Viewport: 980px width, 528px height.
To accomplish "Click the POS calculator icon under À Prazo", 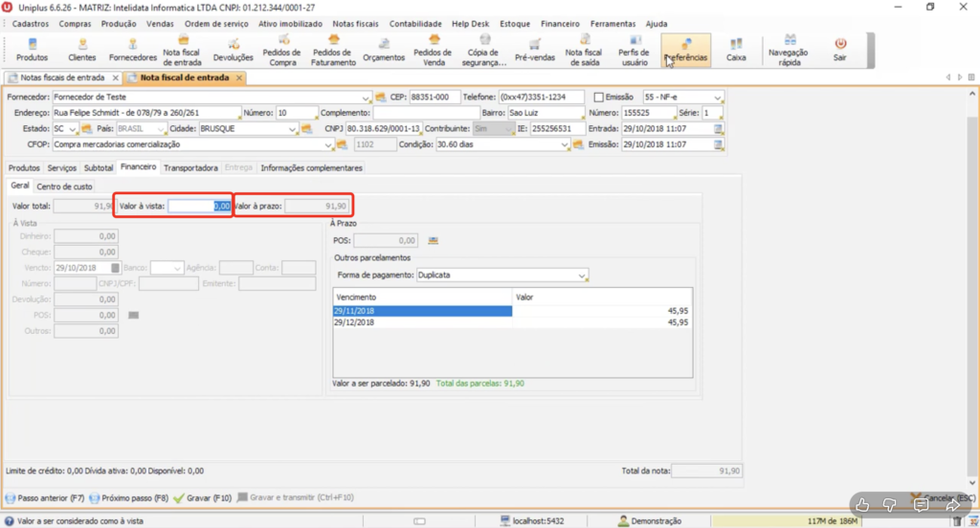I will [x=434, y=240].
